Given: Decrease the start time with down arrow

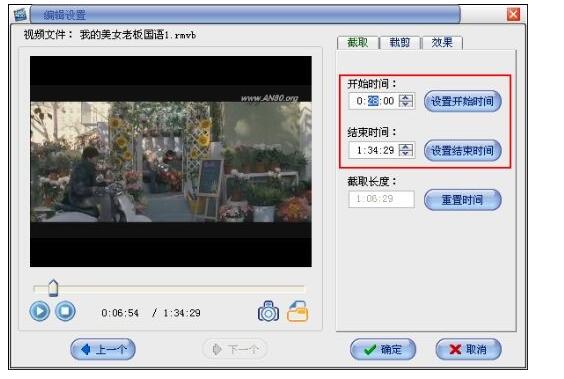Looking at the screenshot, I should click(x=406, y=104).
